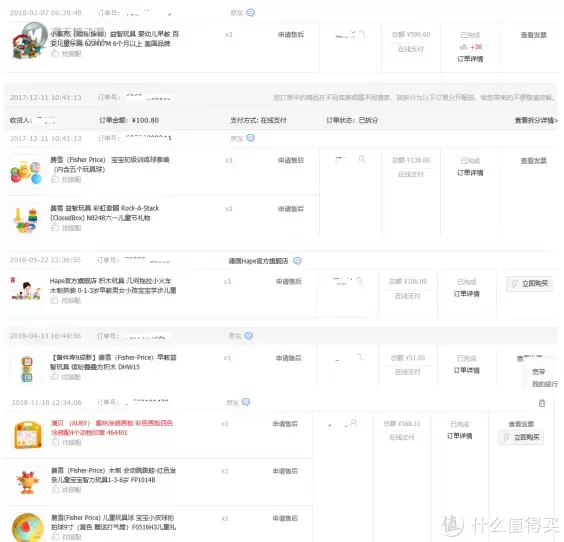Image resolution: width=564 pixels, height=542 pixels.
Task: Open 订单详情 for the ¥599.00 order
Action: point(470,59)
